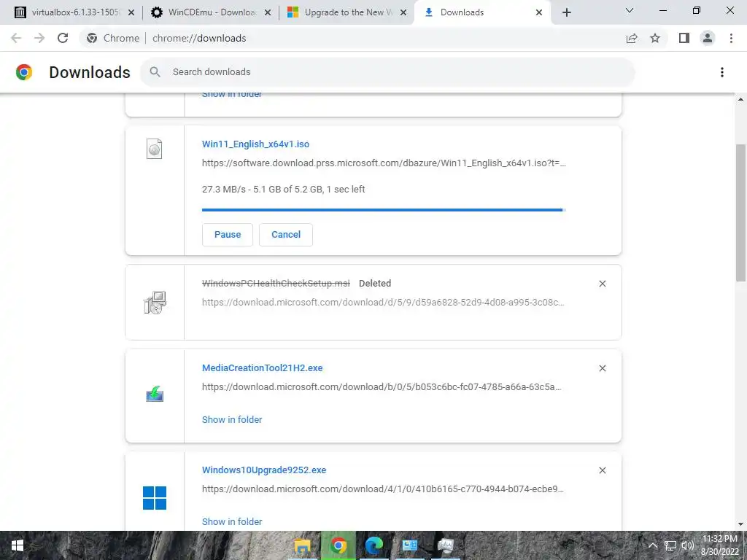Click the volume speaker tray icon
The width and height of the screenshot is (747, 560).
click(x=687, y=545)
